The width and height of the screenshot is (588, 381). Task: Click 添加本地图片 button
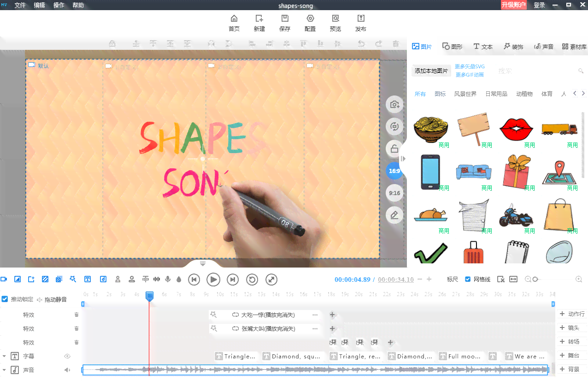tap(431, 71)
